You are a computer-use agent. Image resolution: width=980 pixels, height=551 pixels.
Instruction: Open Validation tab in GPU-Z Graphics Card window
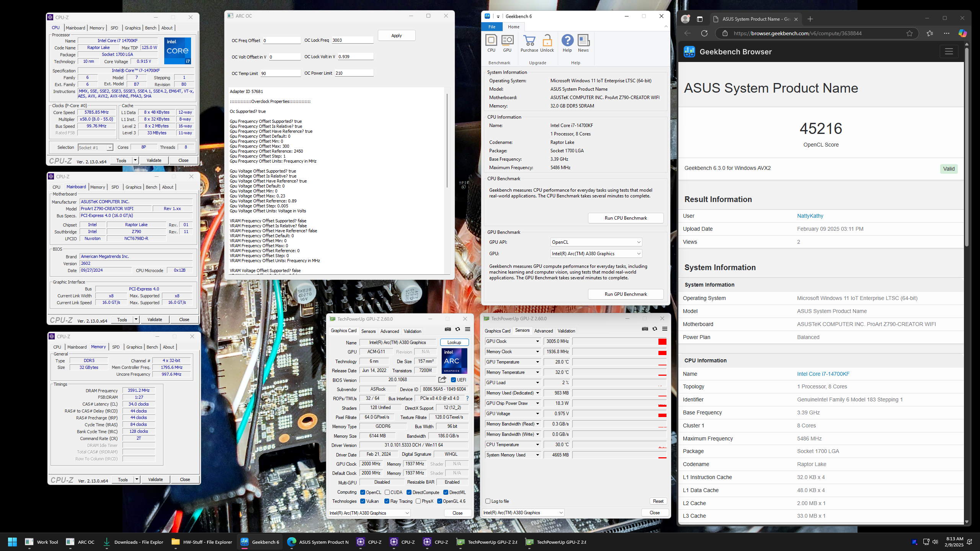pos(412,331)
